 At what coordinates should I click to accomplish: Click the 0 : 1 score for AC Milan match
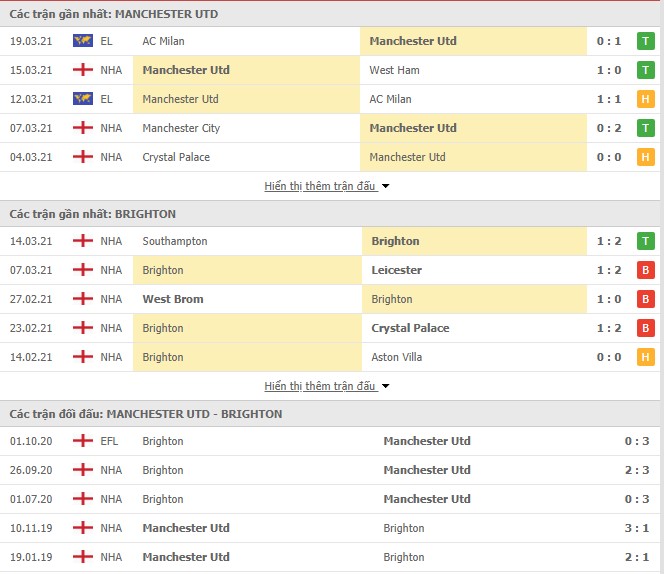[x=609, y=41]
